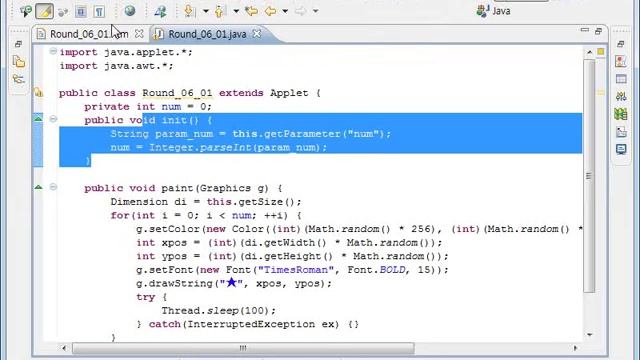The height and width of the screenshot is (360, 640).
Task: Toggle Show Whitespace Characters pilcrow icon
Action: coord(99,11)
